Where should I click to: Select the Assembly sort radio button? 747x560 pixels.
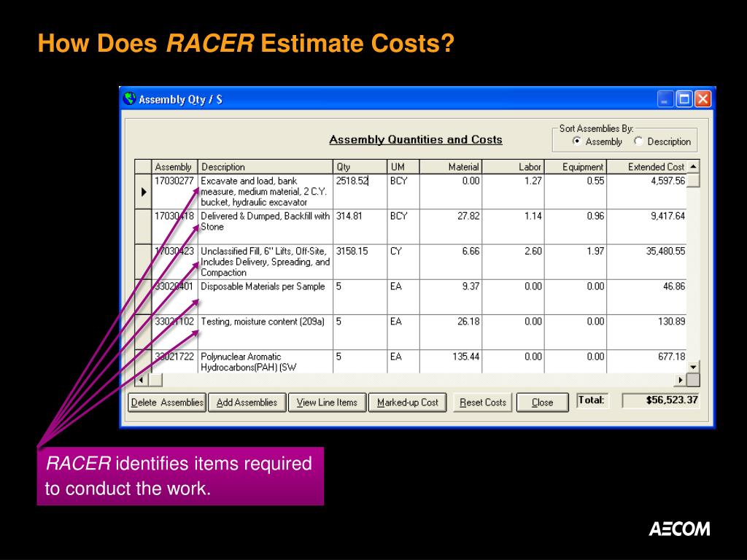tap(577, 141)
